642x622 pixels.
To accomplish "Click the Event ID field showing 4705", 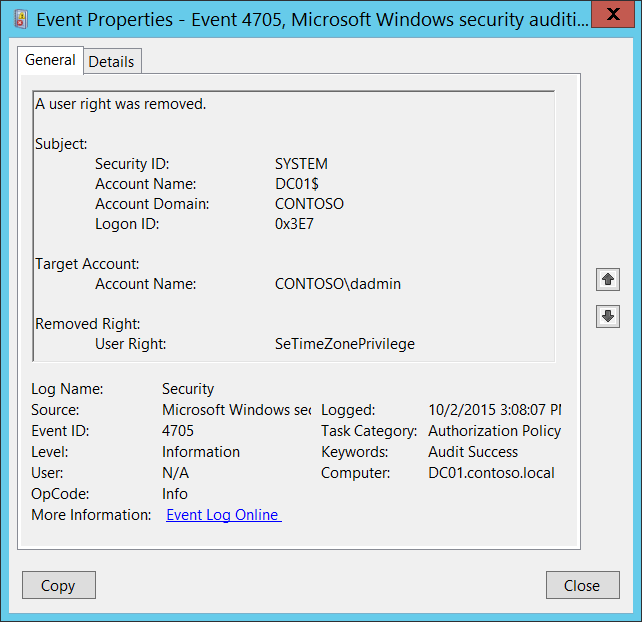I will point(180,431).
